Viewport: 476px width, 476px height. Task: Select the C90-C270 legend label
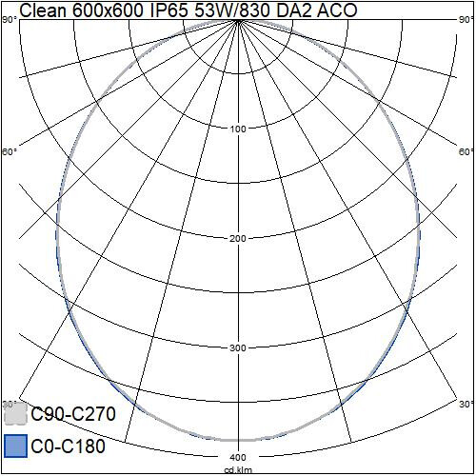pyautogui.click(x=73, y=414)
